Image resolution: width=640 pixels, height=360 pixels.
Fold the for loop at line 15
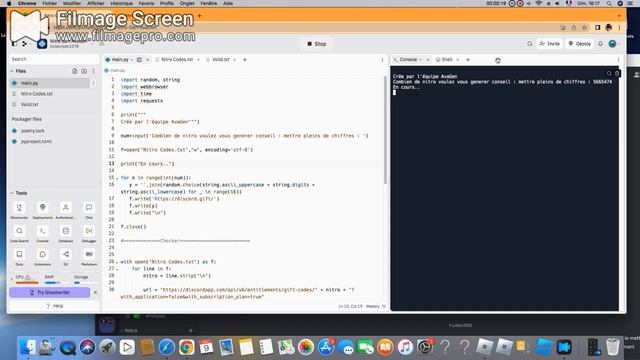[x=117, y=178]
